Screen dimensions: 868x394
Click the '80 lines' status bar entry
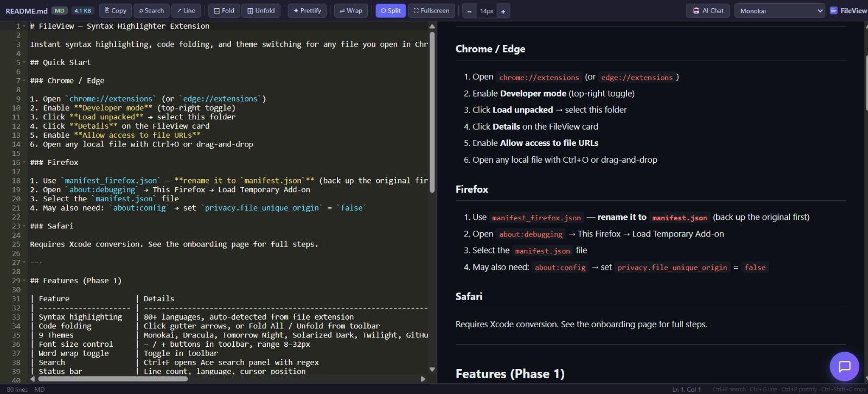tap(17, 390)
